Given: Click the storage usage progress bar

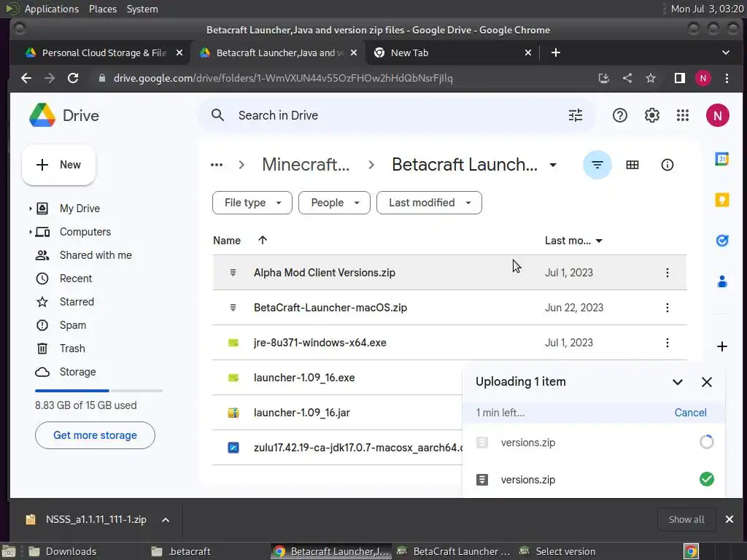Looking at the screenshot, I should point(98,391).
